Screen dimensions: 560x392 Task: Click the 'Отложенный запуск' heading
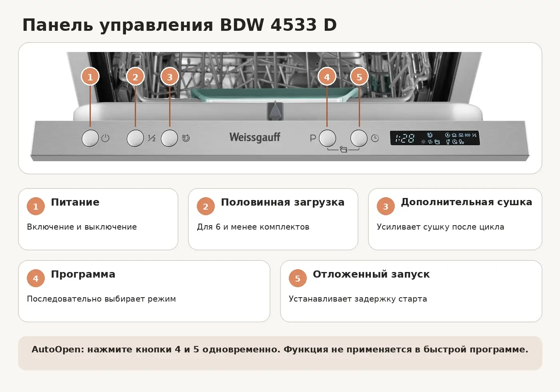(371, 274)
